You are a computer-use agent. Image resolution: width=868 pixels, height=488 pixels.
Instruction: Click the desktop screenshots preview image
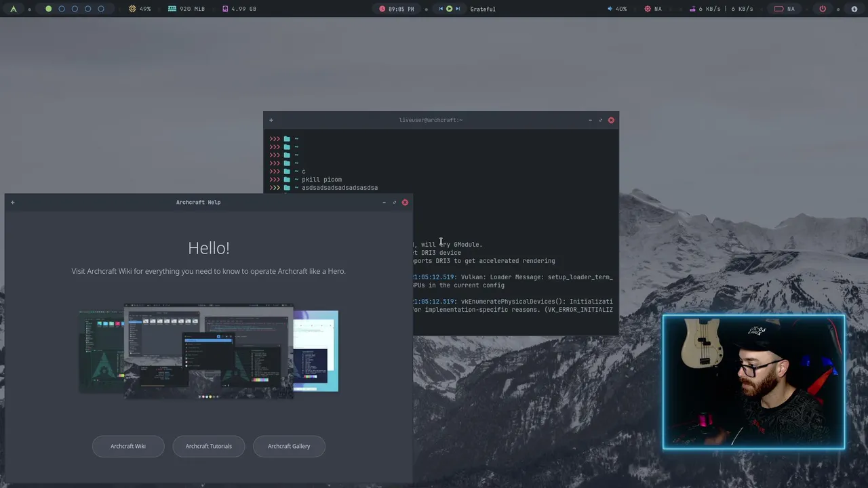[208, 351]
